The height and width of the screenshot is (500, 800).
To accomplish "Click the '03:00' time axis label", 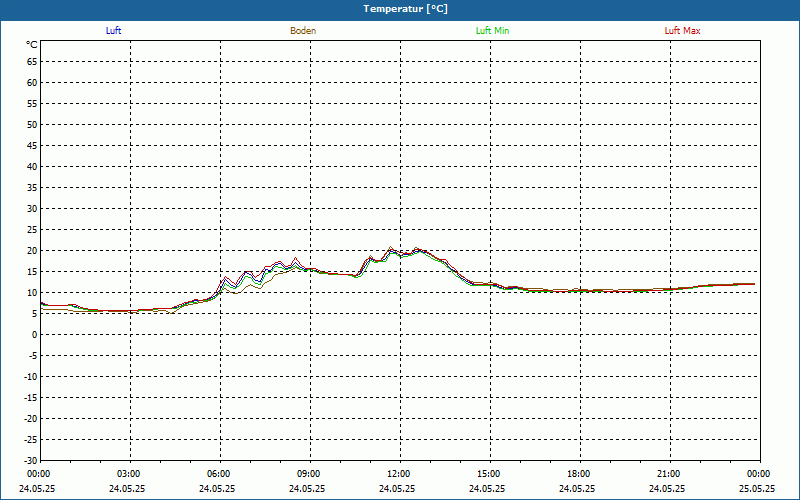I will pos(129,474).
